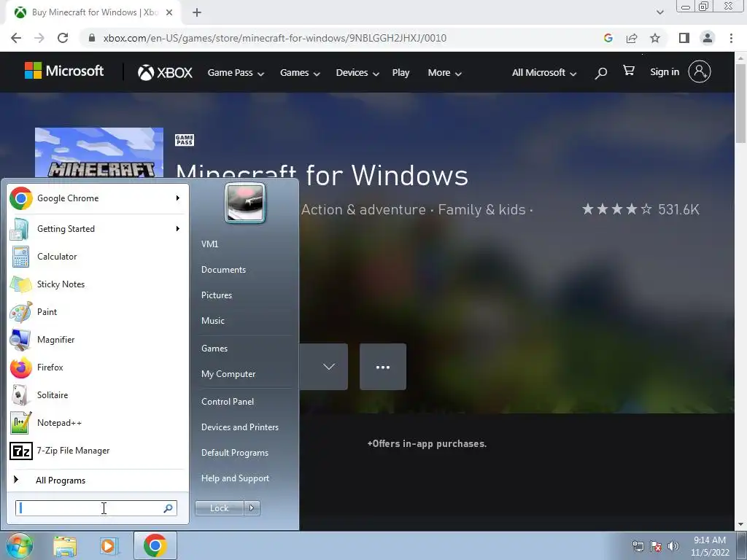Open Games from Start menu
The image size is (747, 560).
coord(214,349)
